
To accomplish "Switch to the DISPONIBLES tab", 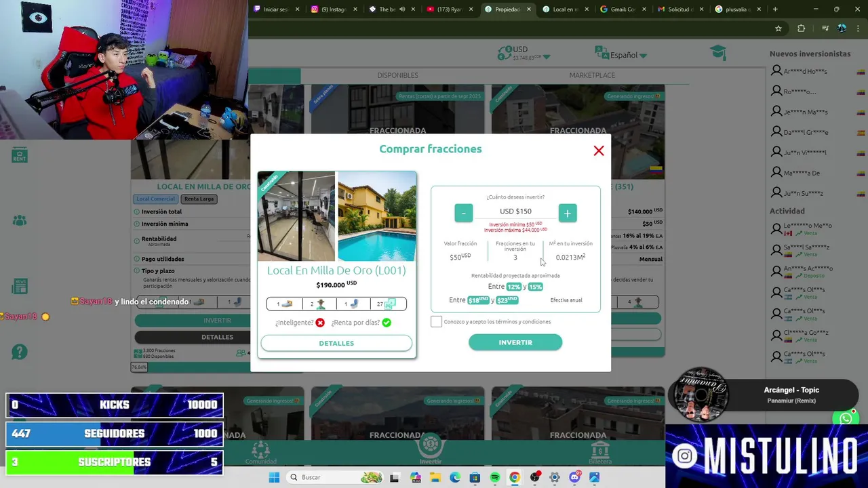I will point(397,75).
